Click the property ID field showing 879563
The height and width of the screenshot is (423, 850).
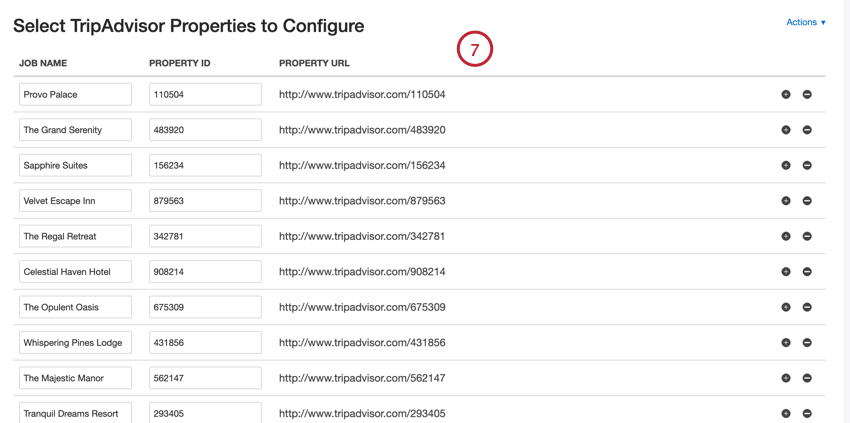(x=205, y=201)
